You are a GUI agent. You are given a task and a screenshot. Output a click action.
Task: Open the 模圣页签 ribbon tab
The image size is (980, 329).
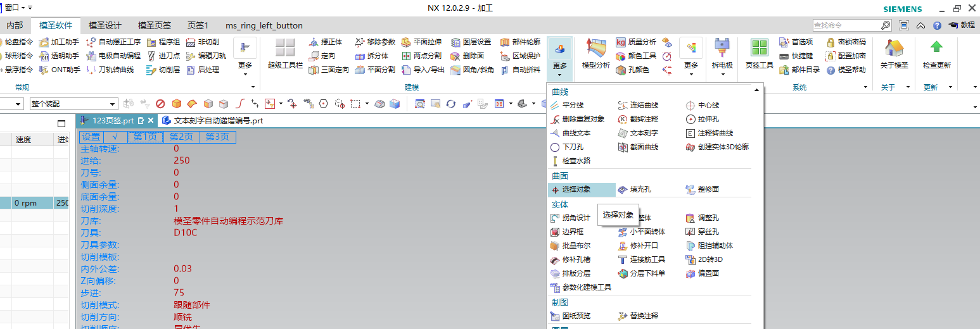tap(155, 25)
